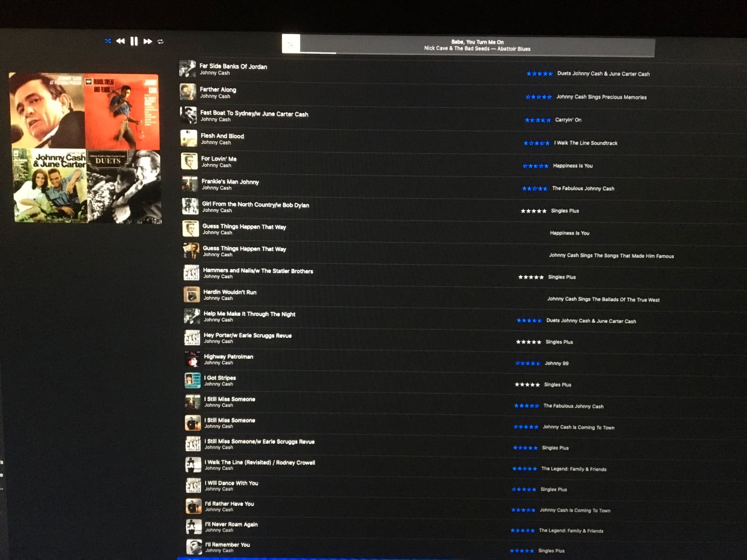
Task: Click the artwork for Hardin Wouldn't Run
Action: pos(192,294)
